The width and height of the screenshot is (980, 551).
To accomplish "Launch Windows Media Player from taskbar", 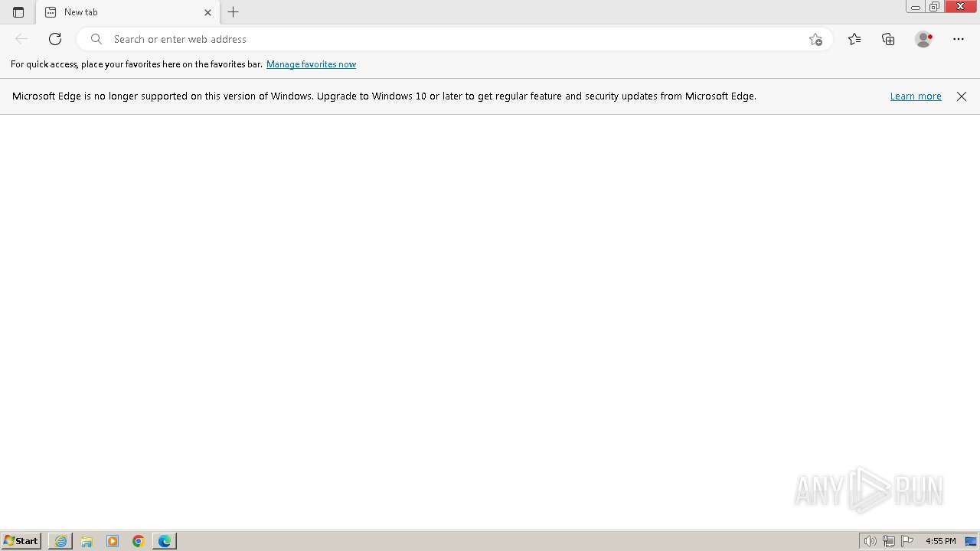I will pos(113,541).
